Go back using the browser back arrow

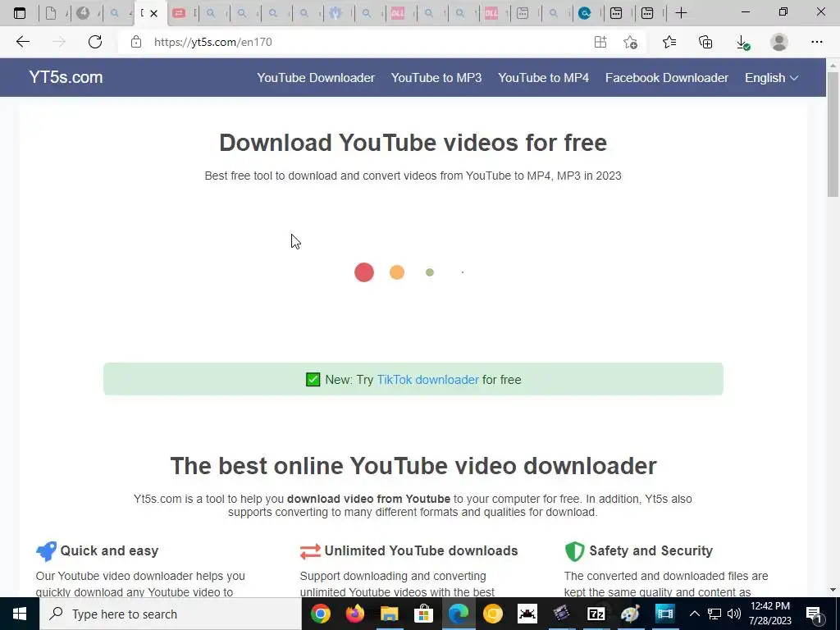[22, 42]
